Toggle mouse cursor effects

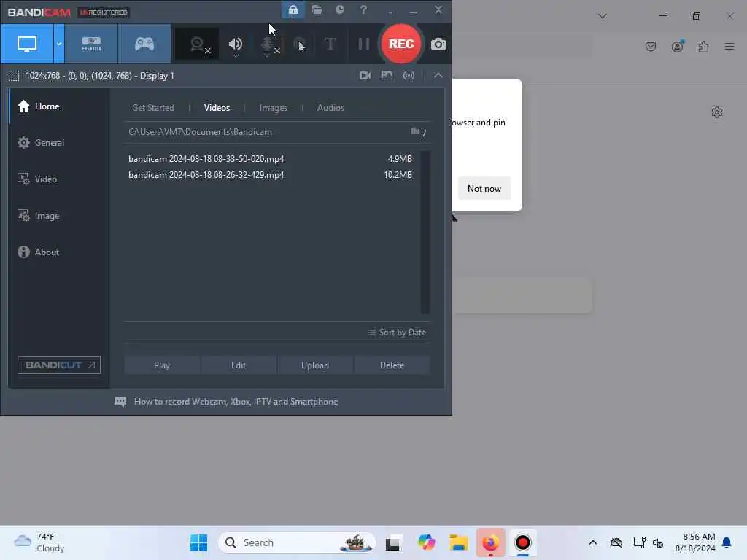300,44
